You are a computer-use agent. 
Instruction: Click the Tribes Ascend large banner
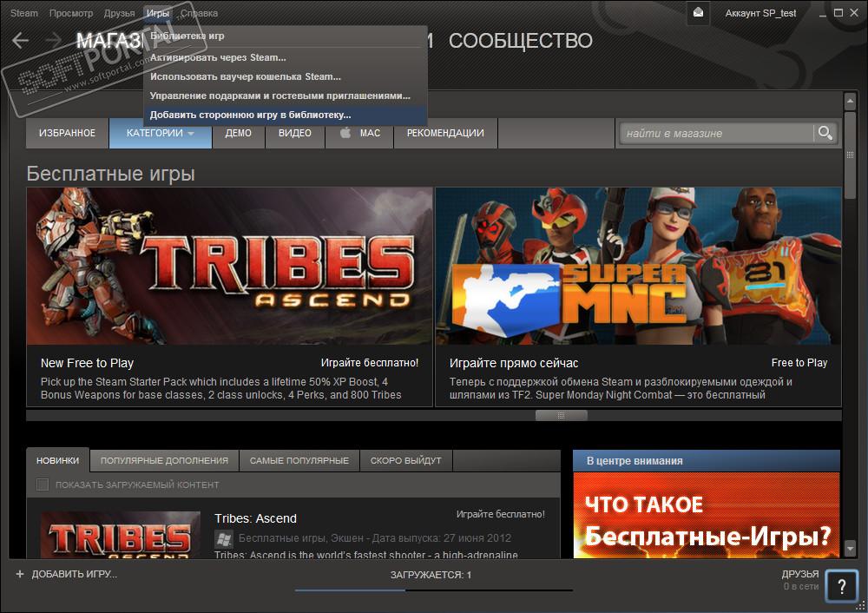(229, 267)
